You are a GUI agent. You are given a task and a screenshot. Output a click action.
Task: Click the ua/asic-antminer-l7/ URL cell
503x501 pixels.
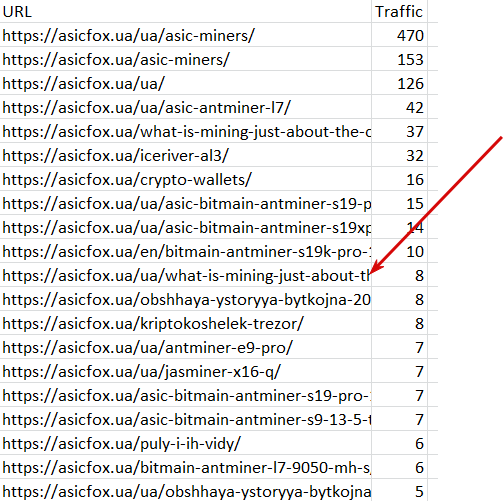click(186, 107)
